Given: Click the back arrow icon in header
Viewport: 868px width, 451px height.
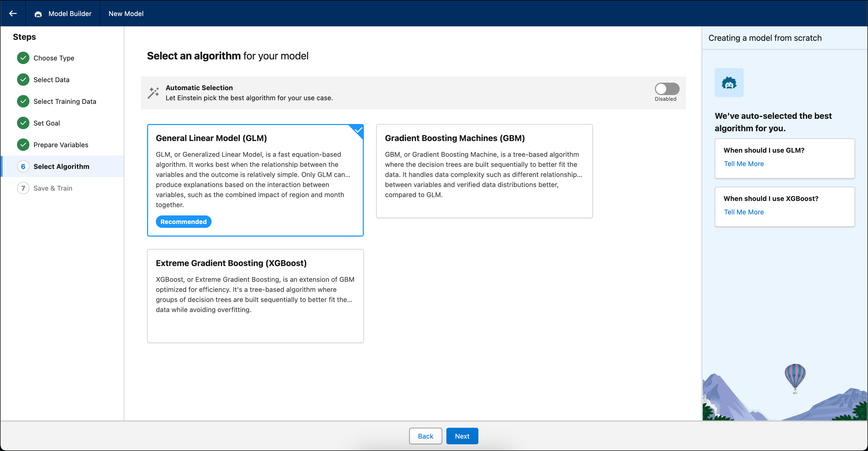Looking at the screenshot, I should (x=13, y=13).
